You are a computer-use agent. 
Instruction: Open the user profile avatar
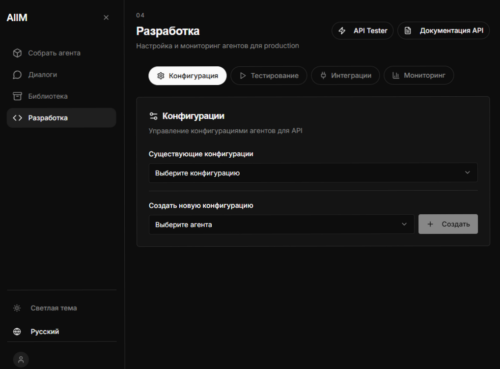pyautogui.click(x=21, y=359)
